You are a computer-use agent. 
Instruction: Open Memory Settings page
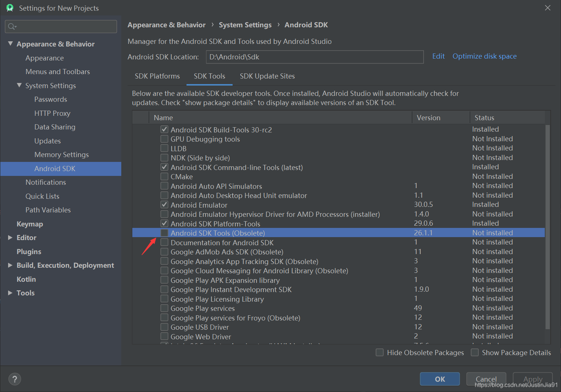(62, 155)
